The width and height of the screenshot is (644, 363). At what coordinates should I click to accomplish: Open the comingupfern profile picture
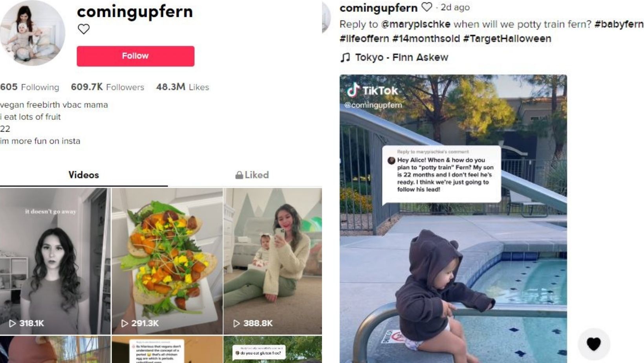pos(32,33)
